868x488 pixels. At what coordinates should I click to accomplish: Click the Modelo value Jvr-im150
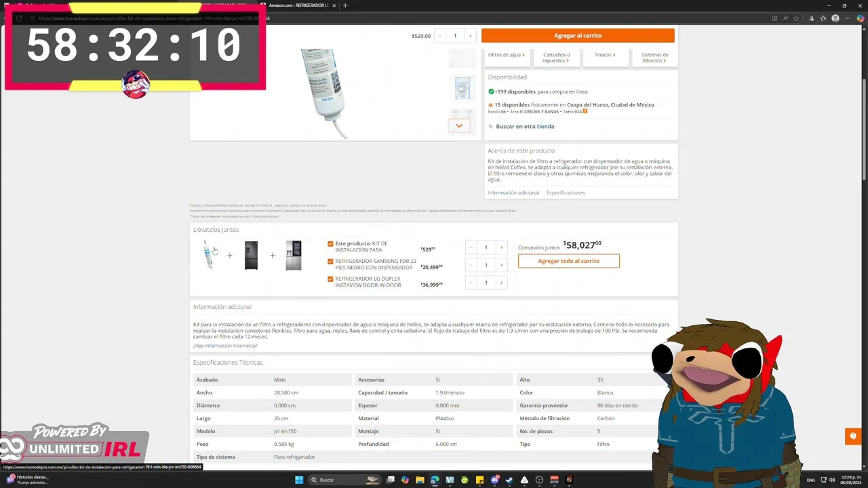(x=285, y=431)
